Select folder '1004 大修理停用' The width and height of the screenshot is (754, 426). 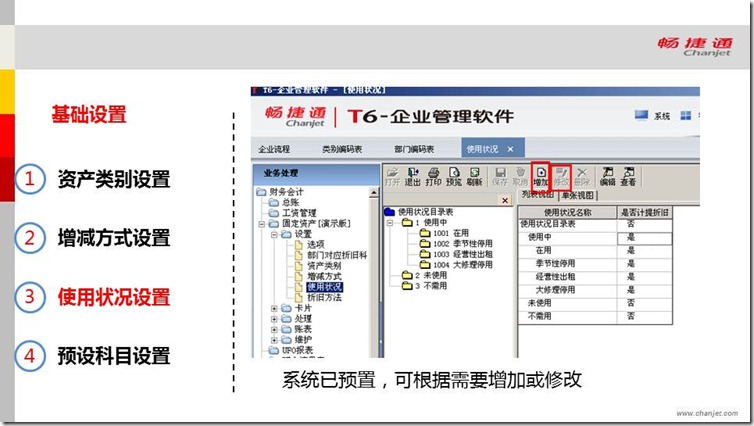pos(463,265)
